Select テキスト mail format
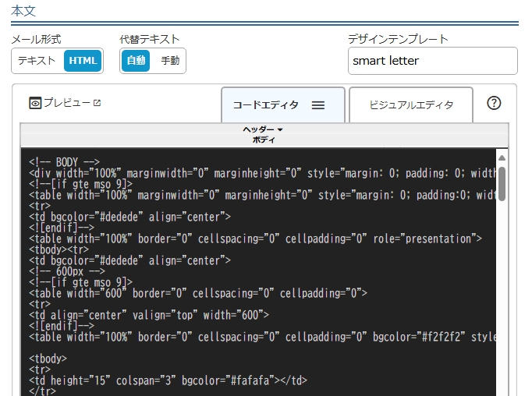This screenshot has width=532, height=396. tap(37, 61)
